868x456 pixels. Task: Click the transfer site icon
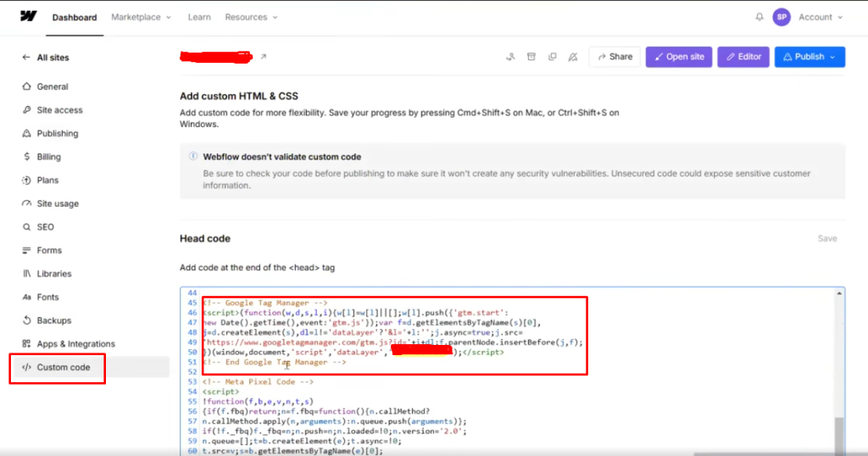click(x=510, y=57)
